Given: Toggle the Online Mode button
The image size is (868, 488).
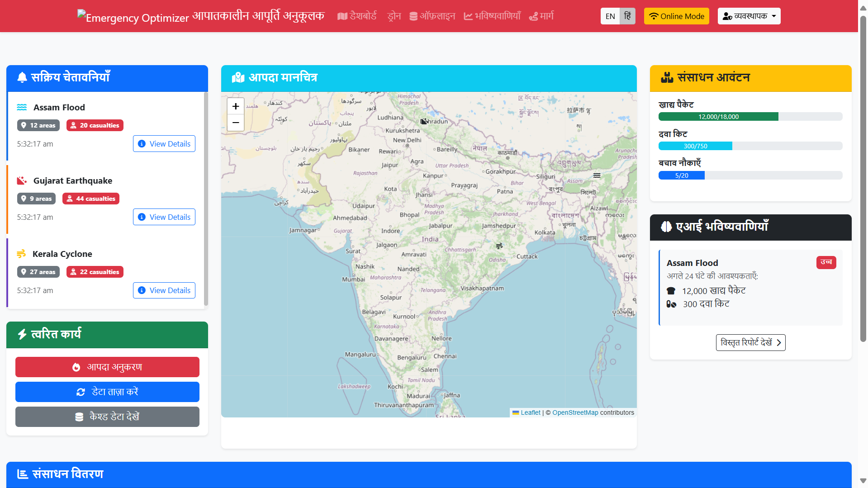Looking at the screenshot, I should (676, 16).
